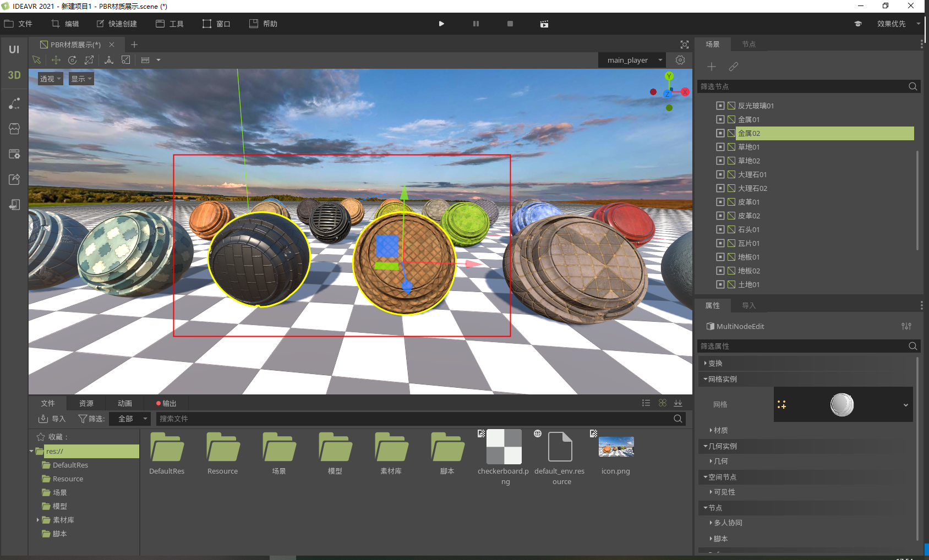Click the search icon in property filter
929x560 pixels.
(x=912, y=346)
